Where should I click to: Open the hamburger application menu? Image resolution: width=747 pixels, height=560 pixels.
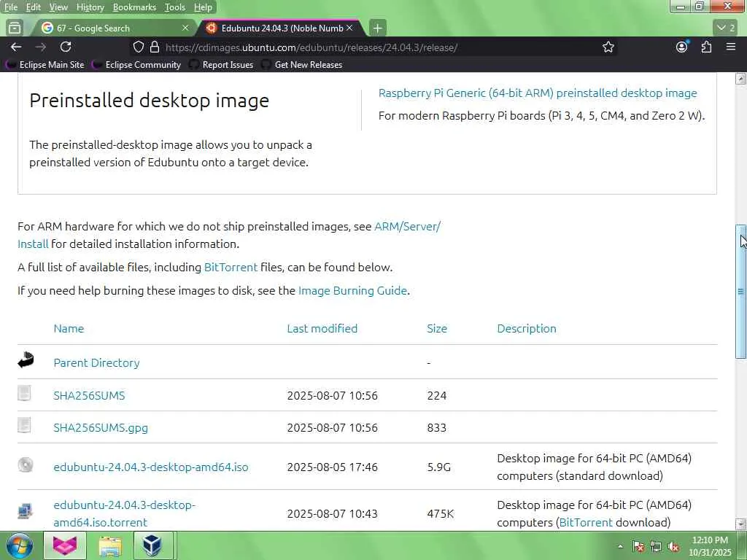click(x=731, y=47)
